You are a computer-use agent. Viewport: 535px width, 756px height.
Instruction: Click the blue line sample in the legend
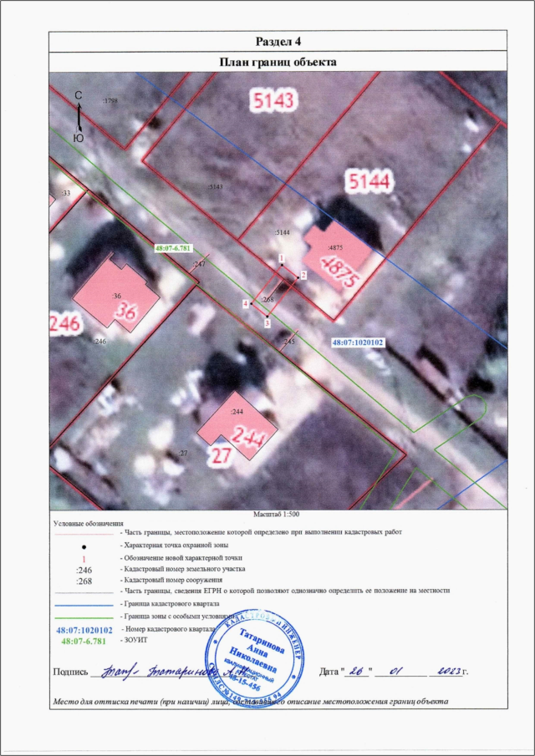(84, 603)
